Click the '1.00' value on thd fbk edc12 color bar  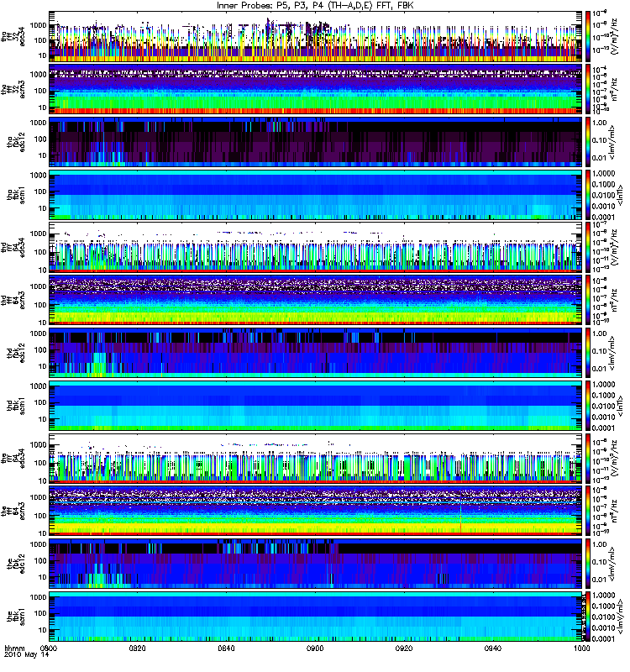pyautogui.click(x=600, y=333)
